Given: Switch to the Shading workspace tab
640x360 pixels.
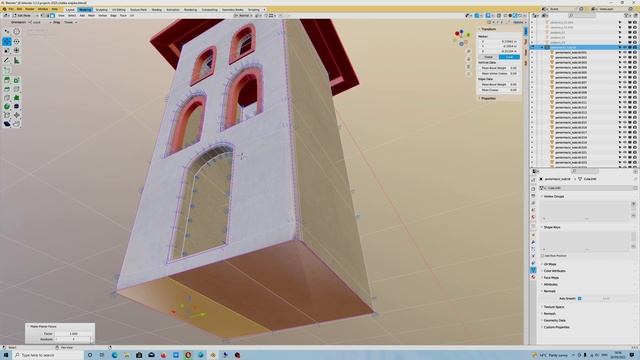Looking at the screenshot, I should (157, 9).
